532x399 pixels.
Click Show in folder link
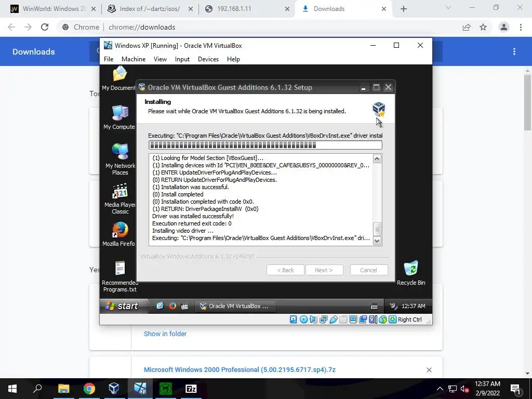point(165,334)
